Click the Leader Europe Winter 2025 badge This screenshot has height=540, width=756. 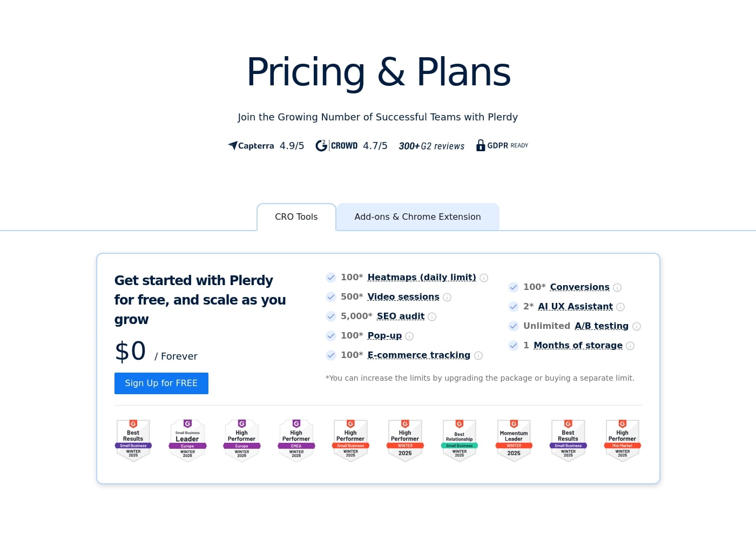(187, 440)
